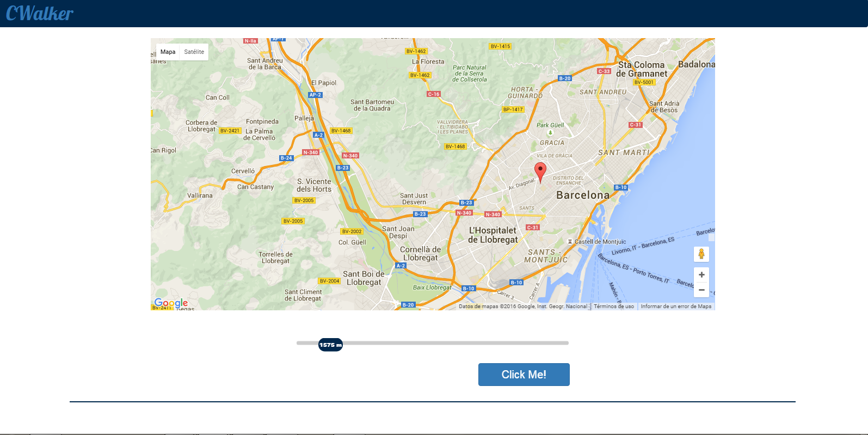Click the Badalona label on map

697,64
